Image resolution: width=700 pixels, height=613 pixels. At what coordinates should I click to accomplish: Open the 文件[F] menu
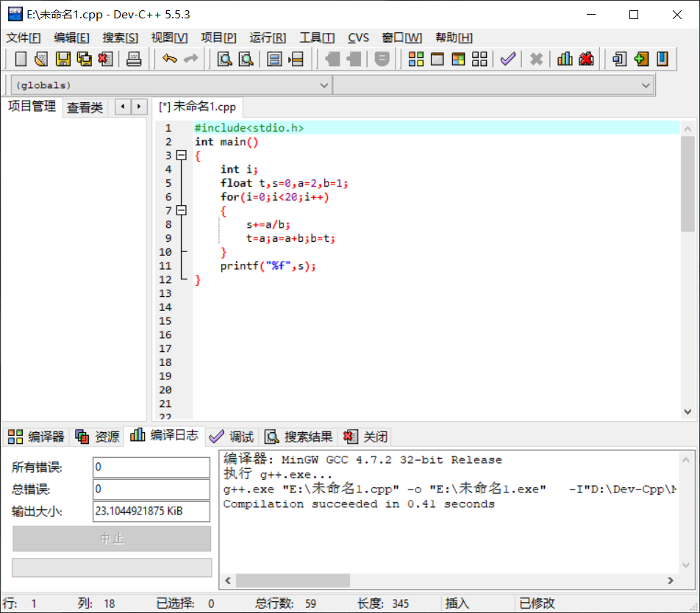[x=24, y=38]
